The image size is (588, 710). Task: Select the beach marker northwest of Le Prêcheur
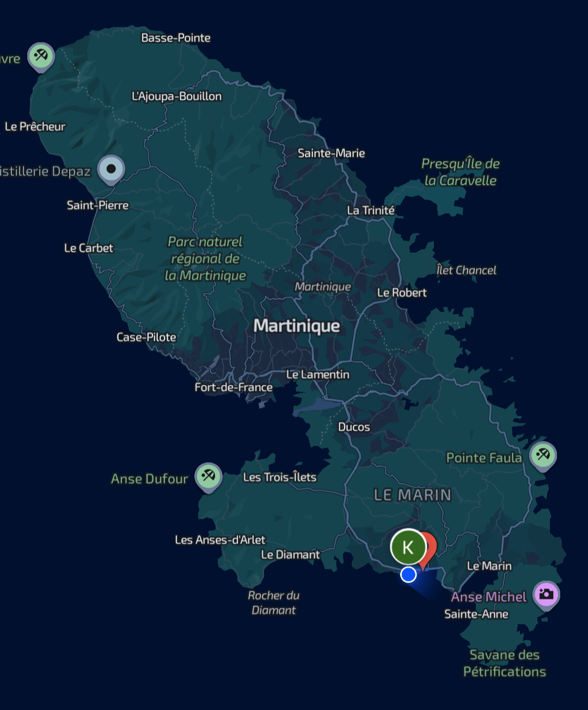click(41, 56)
